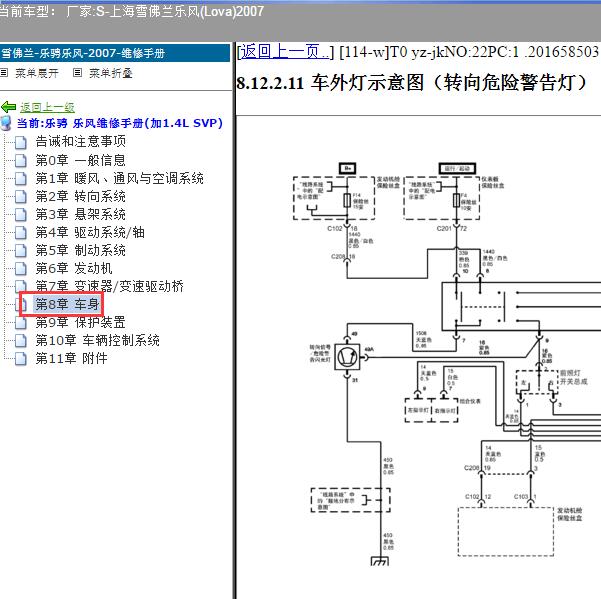The image size is (601, 599).
Task: Click the page icon beside 第6章 发动机
Action: pos(21,268)
